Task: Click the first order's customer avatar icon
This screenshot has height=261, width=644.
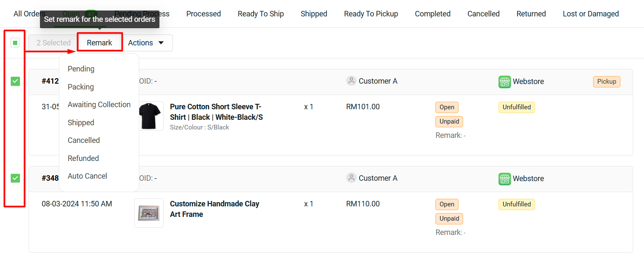Action: pos(351,81)
